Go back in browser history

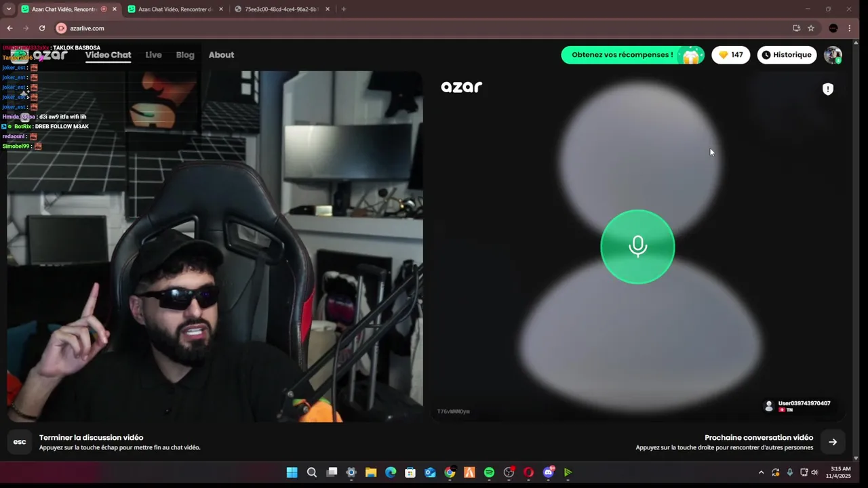[9, 28]
